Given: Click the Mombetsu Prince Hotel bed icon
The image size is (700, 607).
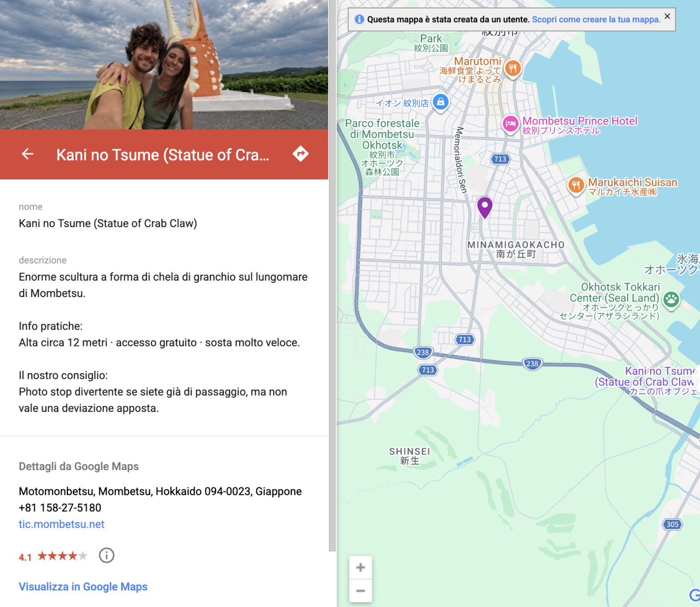Looking at the screenshot, I should click(511, 124).
